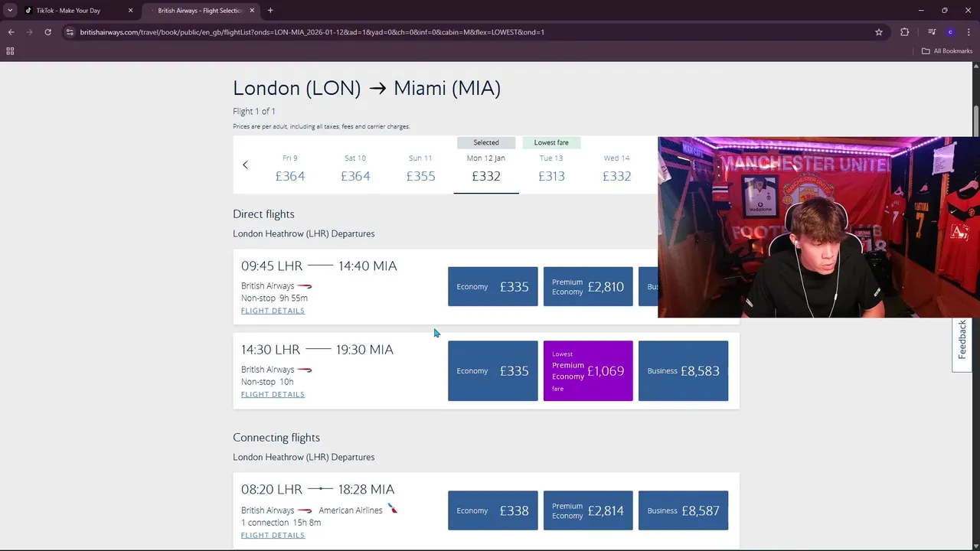The height and width of the screenshot is (551, 980).
Task: Open the apps grid in bookmarks bar
Action: tap(10, 51)
